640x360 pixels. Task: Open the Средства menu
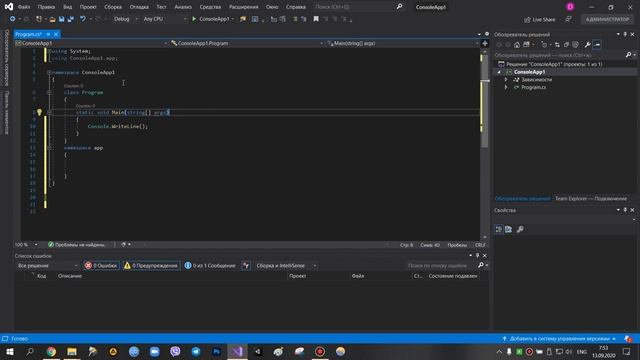coord(210,7)
